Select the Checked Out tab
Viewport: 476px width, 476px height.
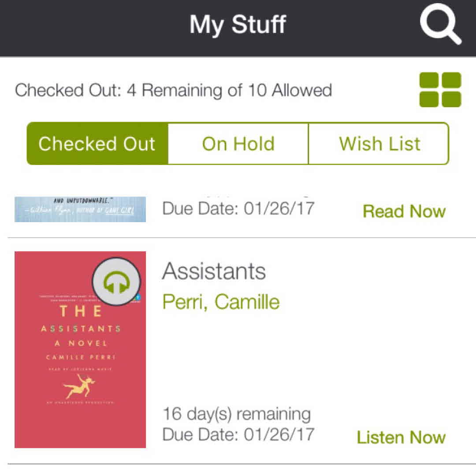click(x=97, y=144)
